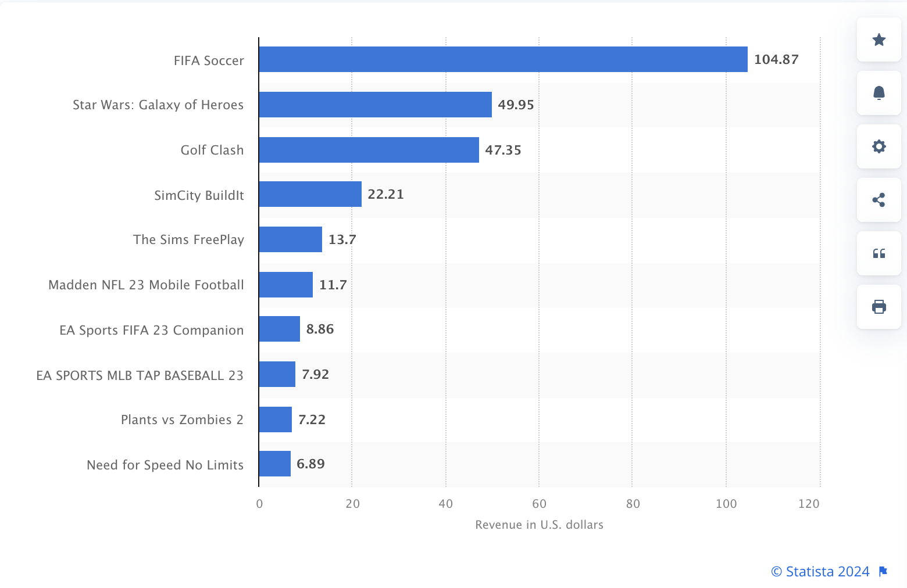Click the Golf Clash category label
The image size is (907, 588).
(212, 150)
